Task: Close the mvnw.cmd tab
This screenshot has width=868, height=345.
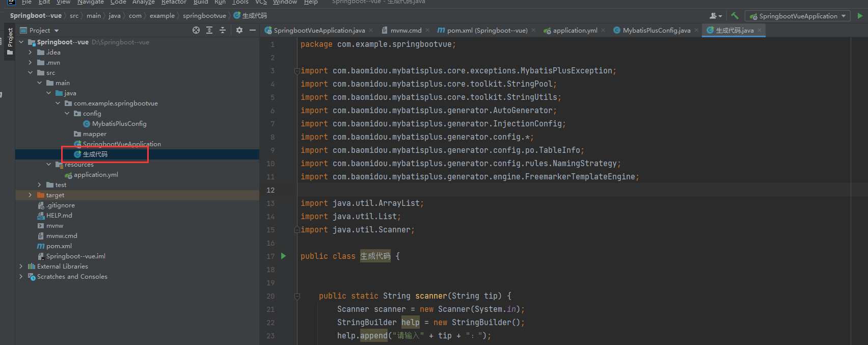Action: 427,31
